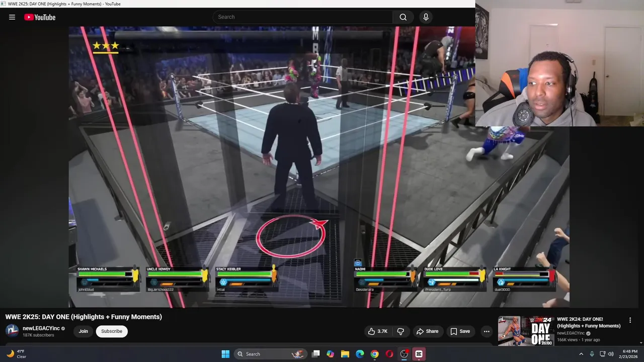Click the magnifier search button
The image size is (644, 362).
(403, 17)
